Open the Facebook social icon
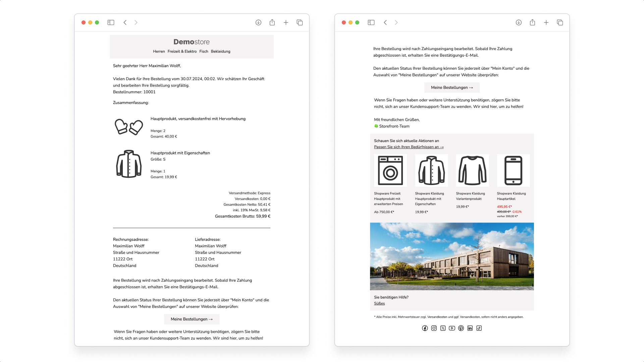The width and height of the screenshot is (644, 362). [x=425, y=328]
